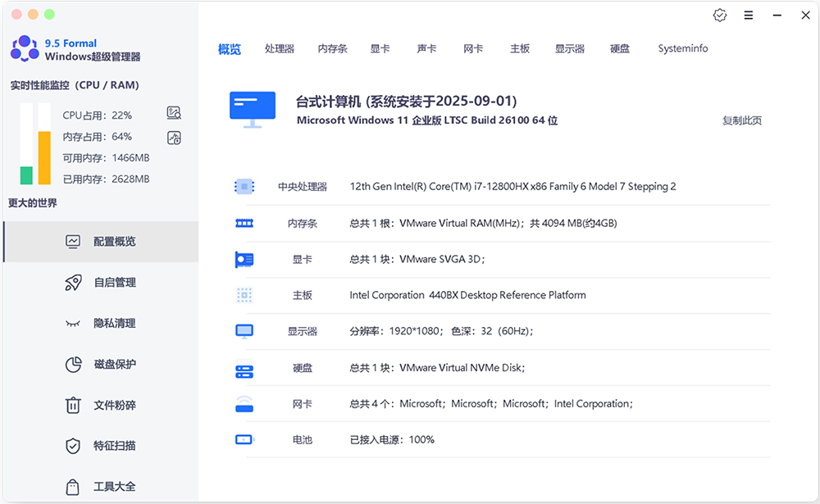Click the green macOS-style window button
Screen dimensions: 820x504
[49, 14]
